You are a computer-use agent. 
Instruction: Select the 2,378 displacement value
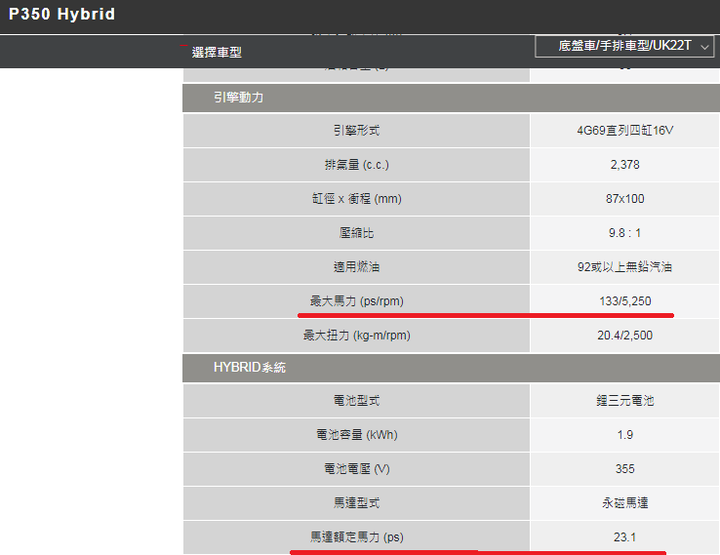tap(625, 164)
